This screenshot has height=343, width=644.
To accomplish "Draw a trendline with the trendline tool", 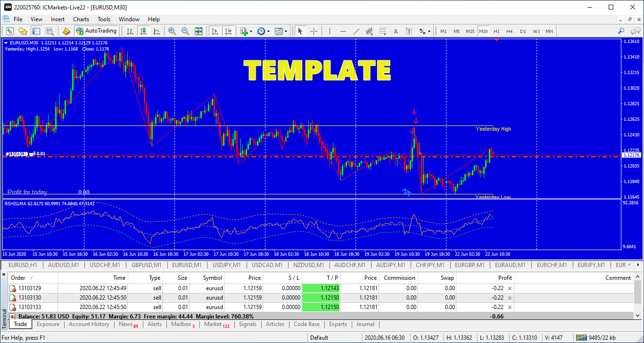I will (x=356, y=31).
